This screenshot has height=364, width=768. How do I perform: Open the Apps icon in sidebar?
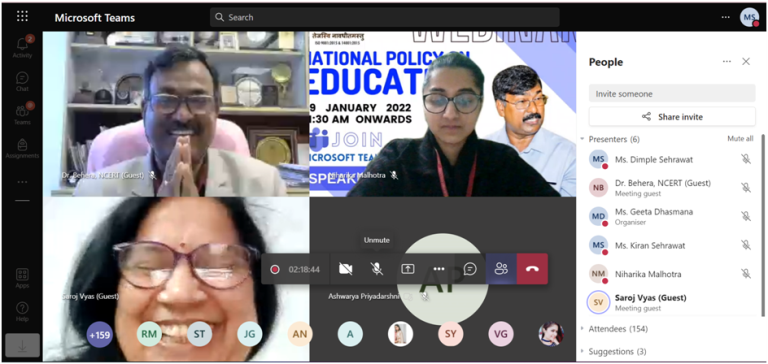point(23,278)
